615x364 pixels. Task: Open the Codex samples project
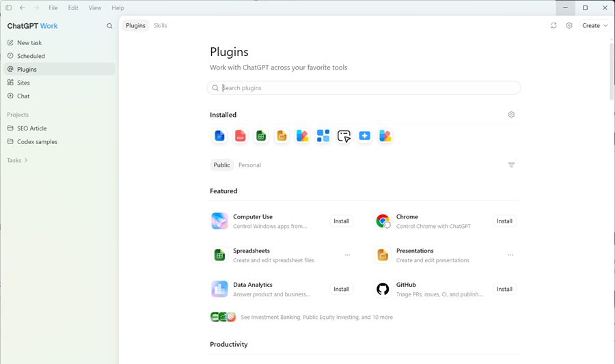[59, 142]
